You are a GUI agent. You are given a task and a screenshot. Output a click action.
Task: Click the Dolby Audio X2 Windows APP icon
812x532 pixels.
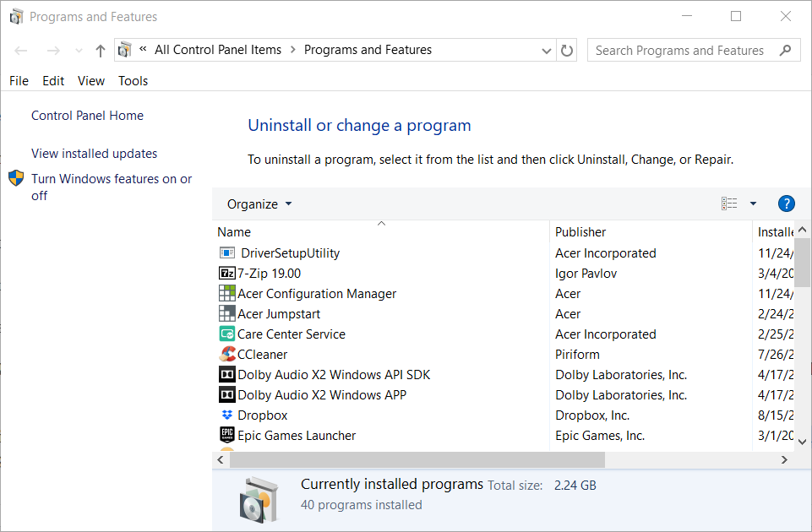[x=226, y=395]
